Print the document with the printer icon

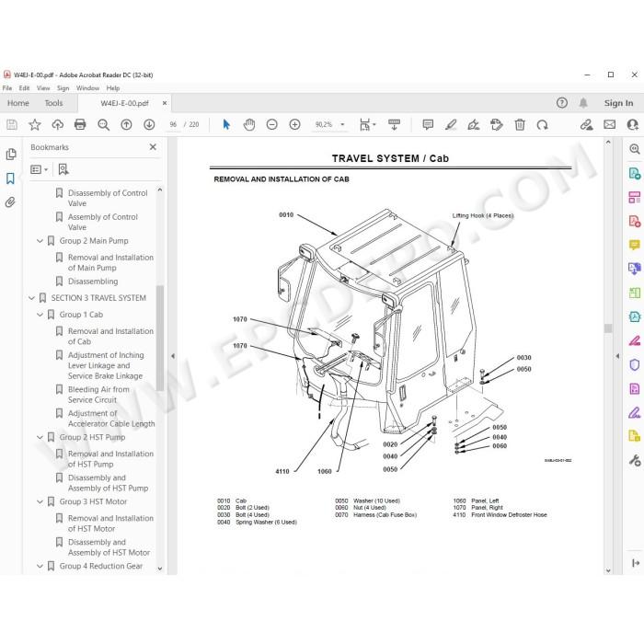(80, 124)
